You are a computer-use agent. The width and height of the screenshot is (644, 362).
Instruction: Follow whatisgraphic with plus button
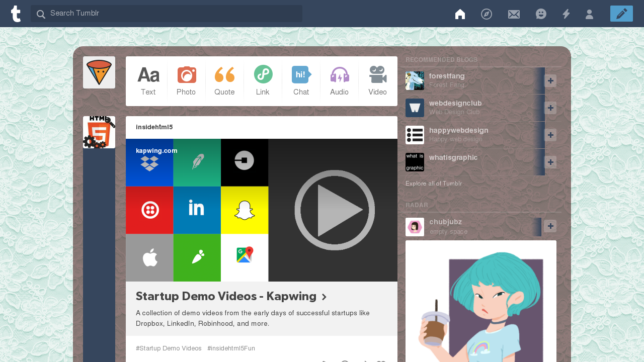[550, 162]
